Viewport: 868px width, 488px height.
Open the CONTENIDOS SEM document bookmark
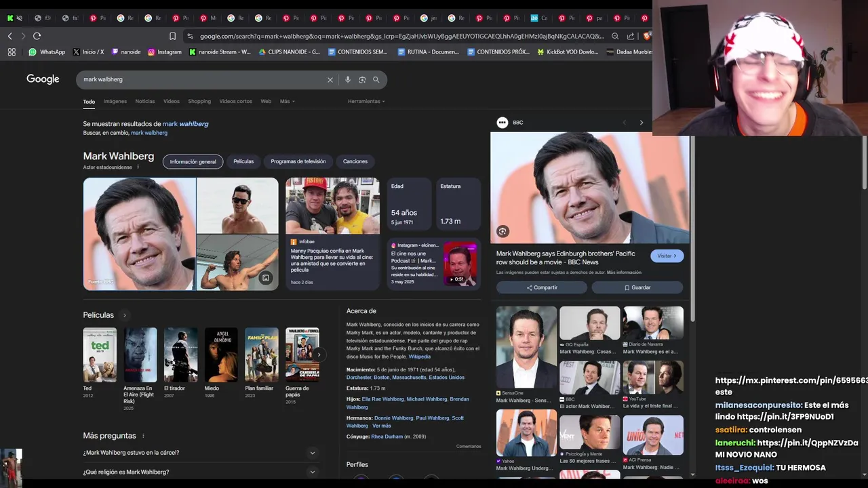pos(358,52)
